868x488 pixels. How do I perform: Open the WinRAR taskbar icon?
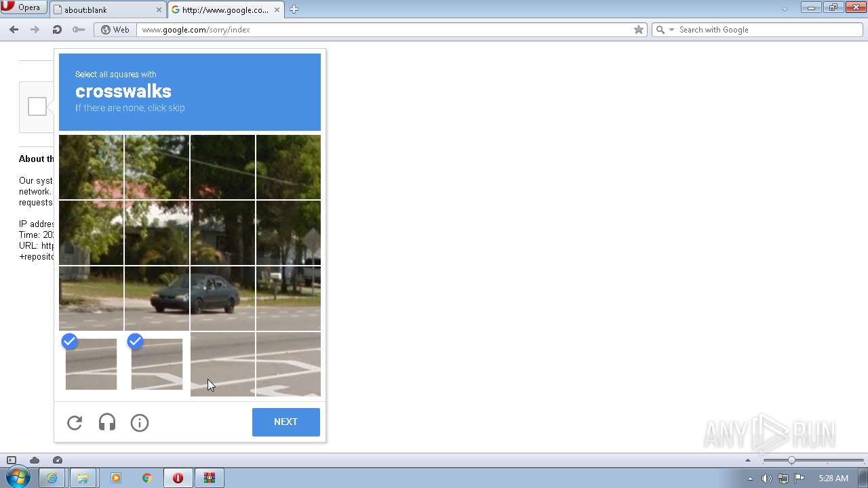click(210, 478)
